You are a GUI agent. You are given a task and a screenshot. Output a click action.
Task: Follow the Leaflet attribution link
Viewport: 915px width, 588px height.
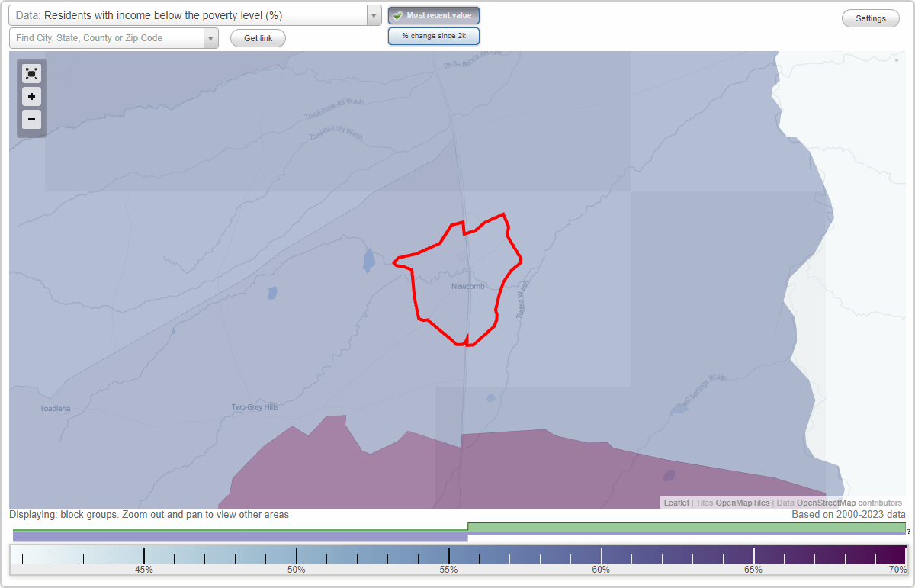point(676,503)
